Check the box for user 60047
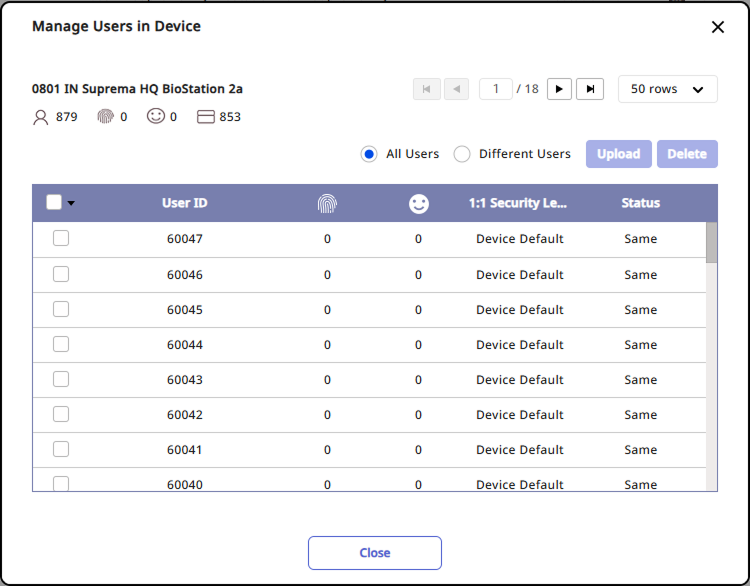 pyautogui.click(x=61, y=239)
